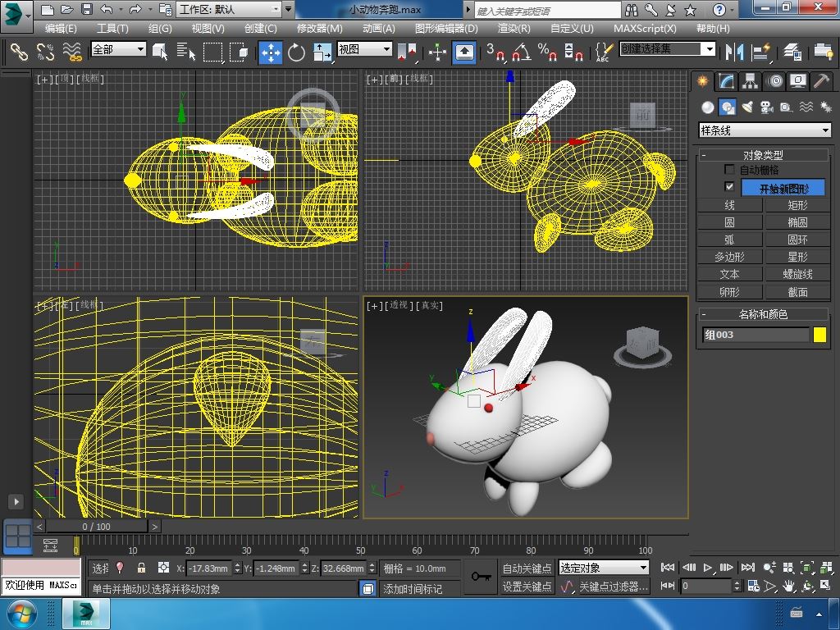Switch to Lights category in Create panel

(746, 107)
